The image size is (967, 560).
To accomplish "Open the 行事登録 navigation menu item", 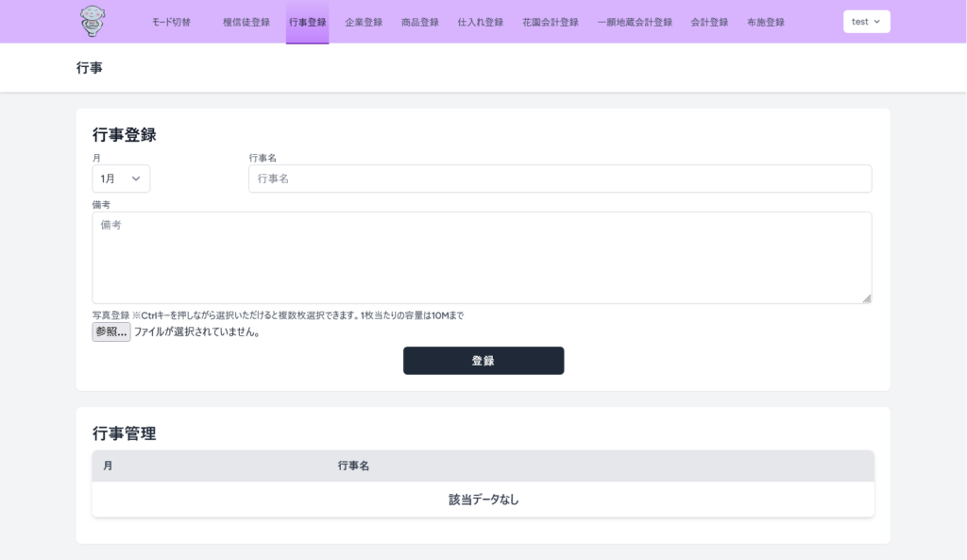I will (307, 22).
